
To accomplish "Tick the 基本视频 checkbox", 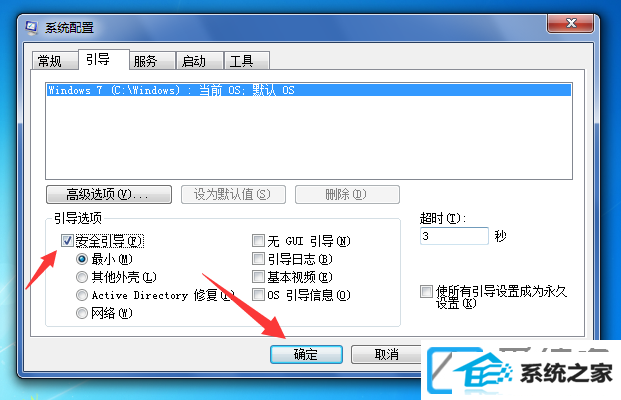I will (x=258, y=276).
